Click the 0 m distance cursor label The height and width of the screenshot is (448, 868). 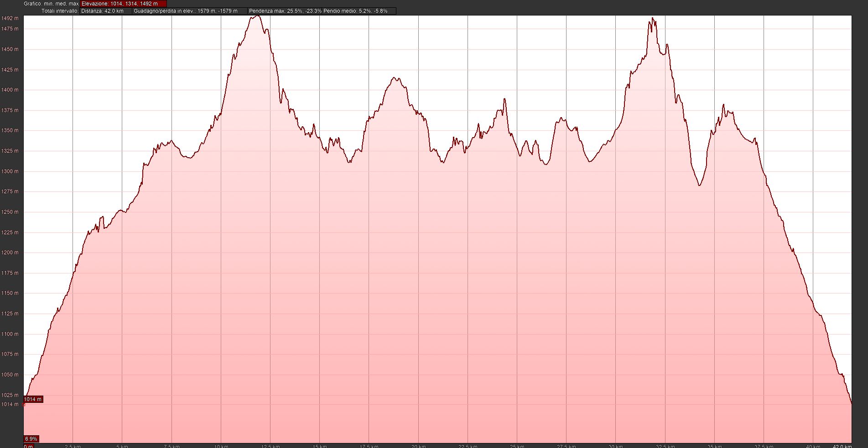28,446
